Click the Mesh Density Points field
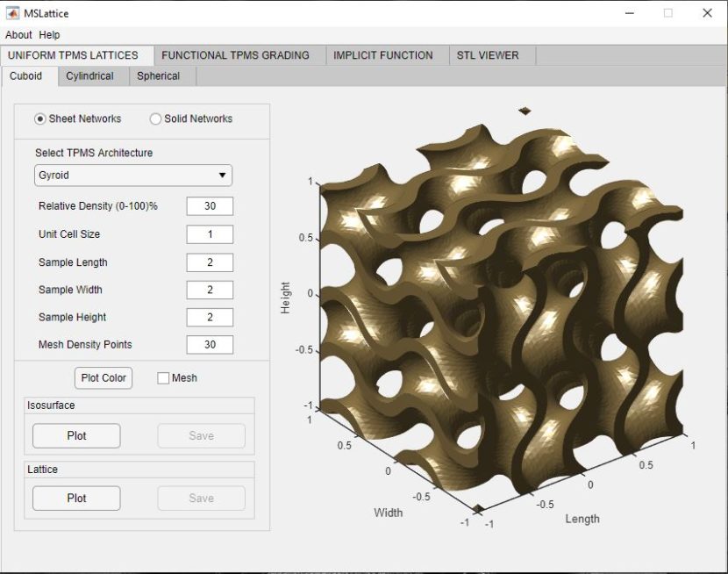Viewport: 728px width, 574px height. click(210, 345)
